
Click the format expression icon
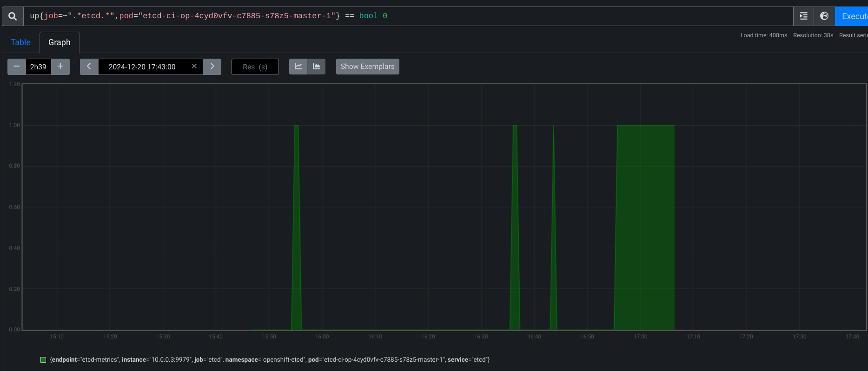803,16
